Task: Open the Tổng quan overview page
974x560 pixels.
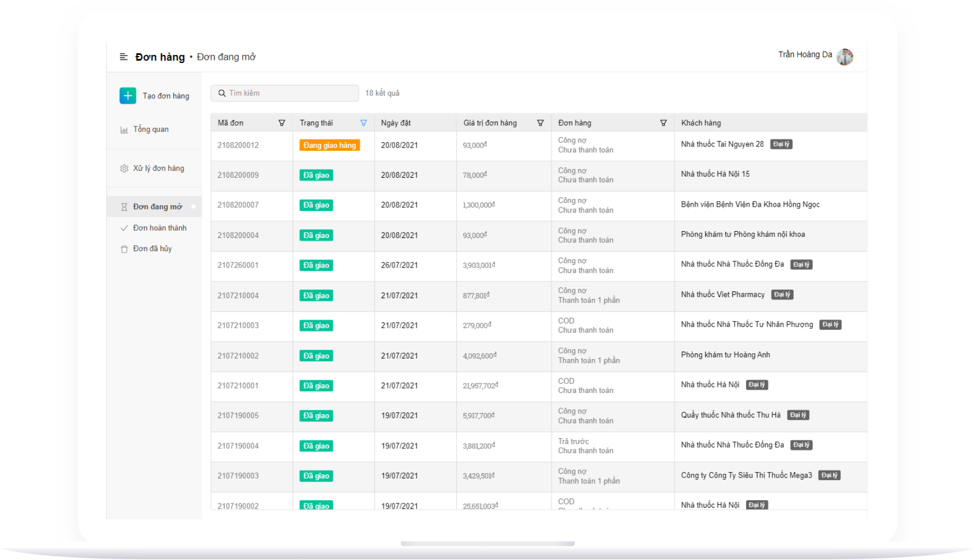Action: pos(151,129)
